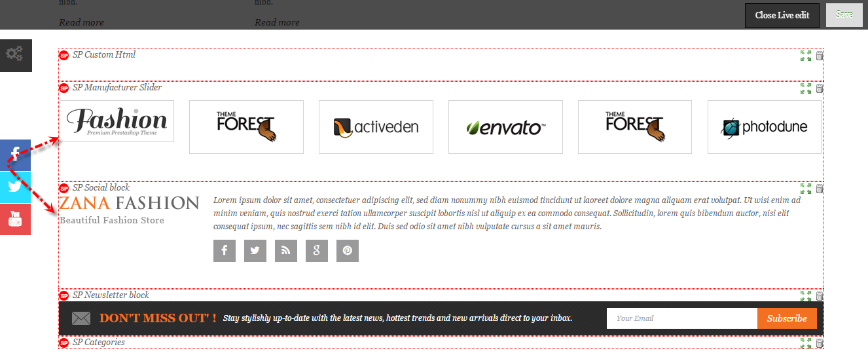Select the SP Custom Html label
The image size is (868, 355).
(104, 55)
